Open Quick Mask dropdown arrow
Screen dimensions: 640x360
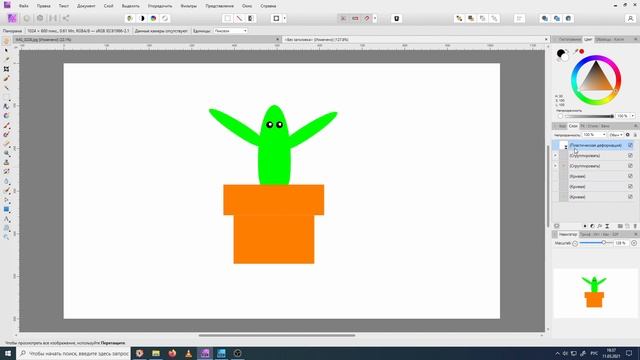[x=284, y=18]
